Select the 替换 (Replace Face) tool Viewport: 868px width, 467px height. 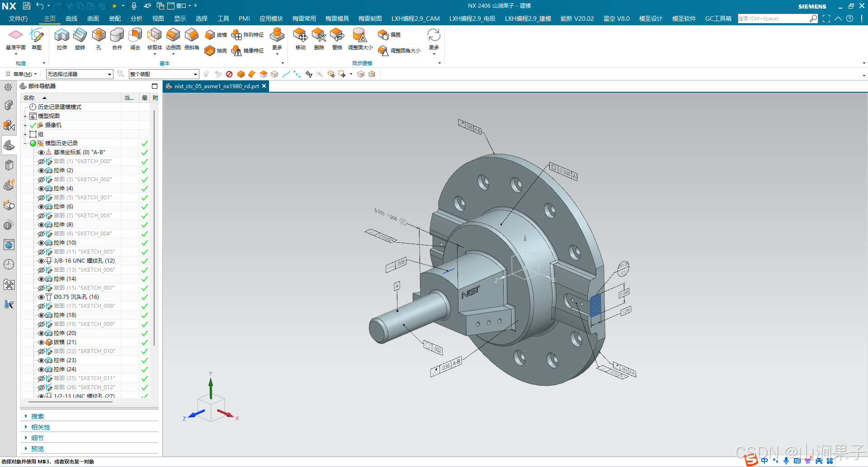(x=337, y=39)
